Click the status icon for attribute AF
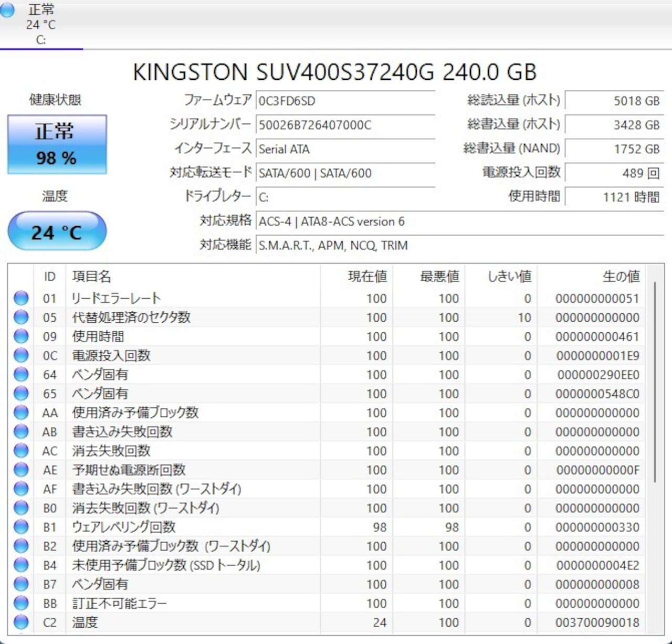This screenshot has width=672, height=644. [x=21, y=489]
